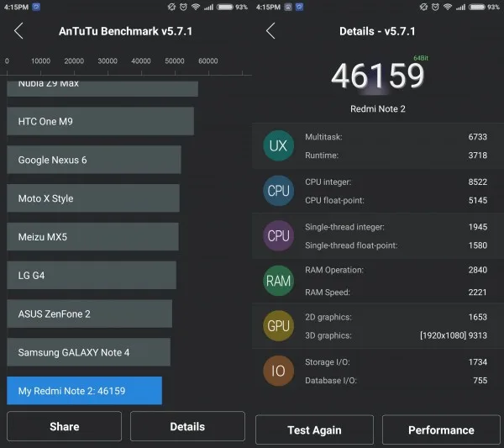Click the Share button
Image resolution: width=504 pixels, height=448 pixels.
65,426
